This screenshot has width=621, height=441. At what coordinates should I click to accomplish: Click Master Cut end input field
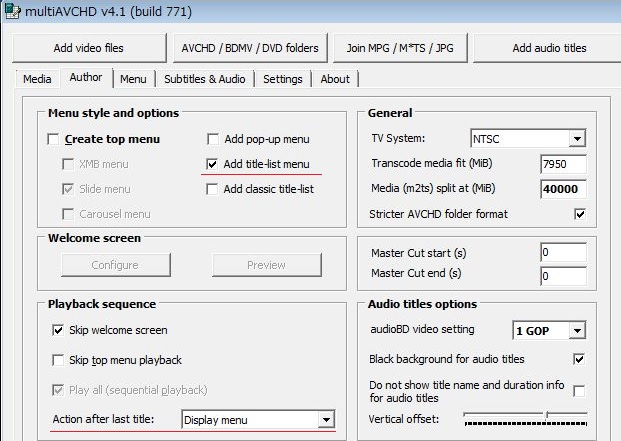point(563,276)
